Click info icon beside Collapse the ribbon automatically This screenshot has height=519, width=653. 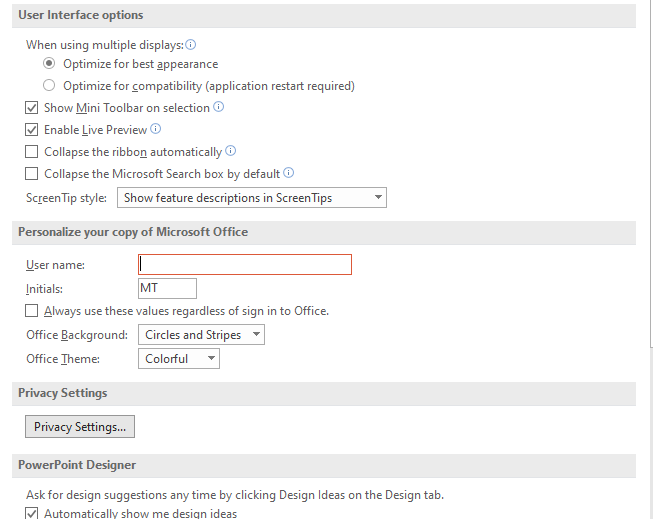231,151
